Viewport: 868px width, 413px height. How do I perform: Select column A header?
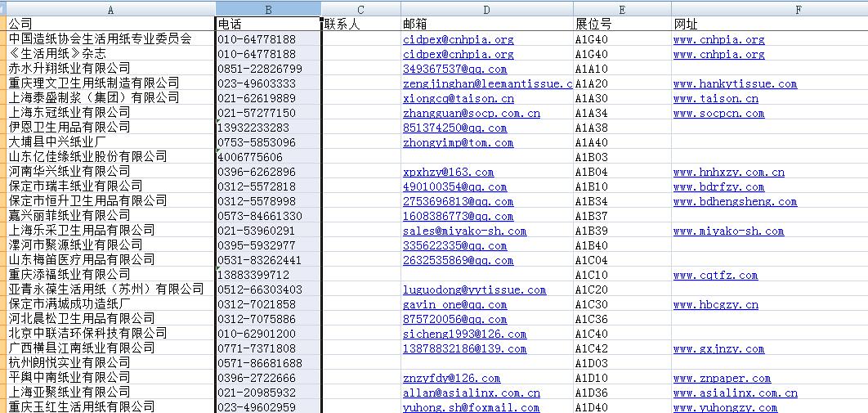tap(110, 10)
